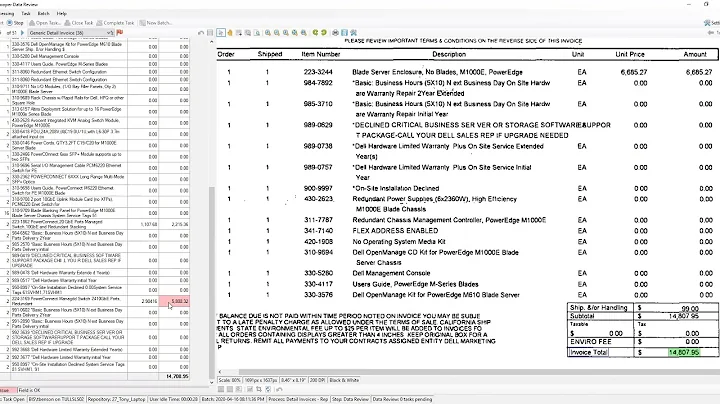Click the Unit Price column header
The image size is (720, 404).
tap(630, 54)
